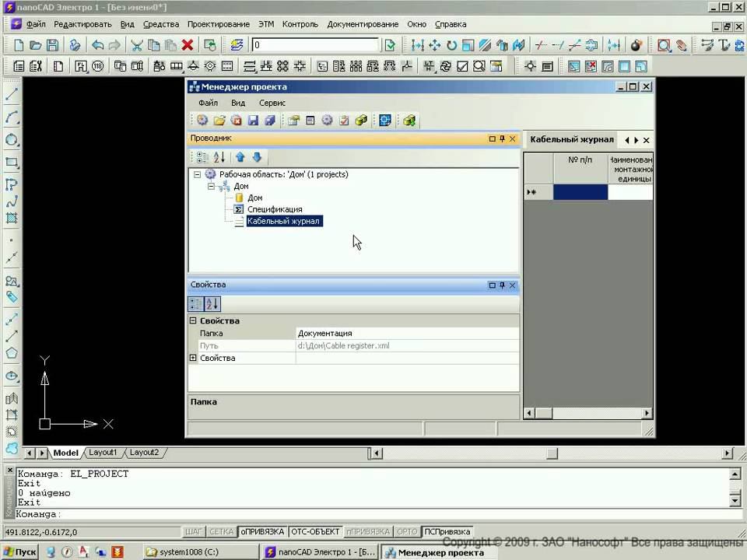Delete red X icon in main toolbar
Viewport: 747px width, 560px height.
pyautogui.click(x=188, y=45)
